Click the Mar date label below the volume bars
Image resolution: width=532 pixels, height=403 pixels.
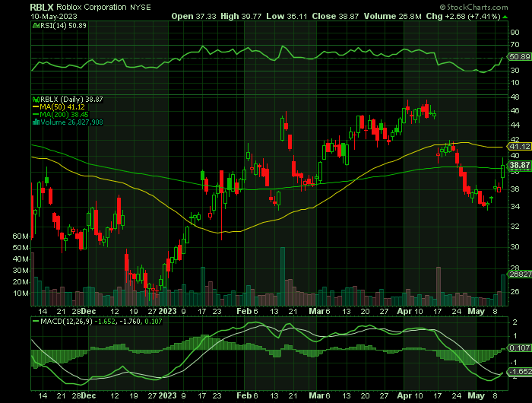pyautogui.click(x=316, y=311)
